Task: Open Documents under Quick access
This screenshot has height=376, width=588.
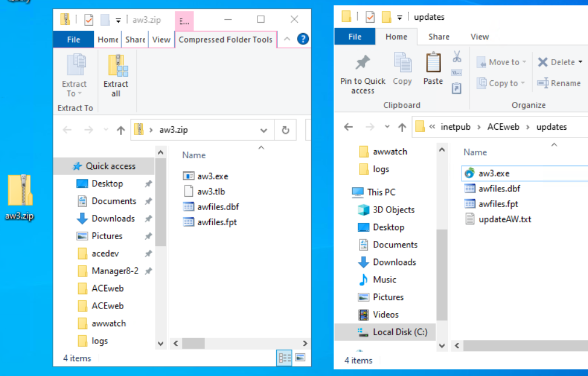Action: pos(114,201)
